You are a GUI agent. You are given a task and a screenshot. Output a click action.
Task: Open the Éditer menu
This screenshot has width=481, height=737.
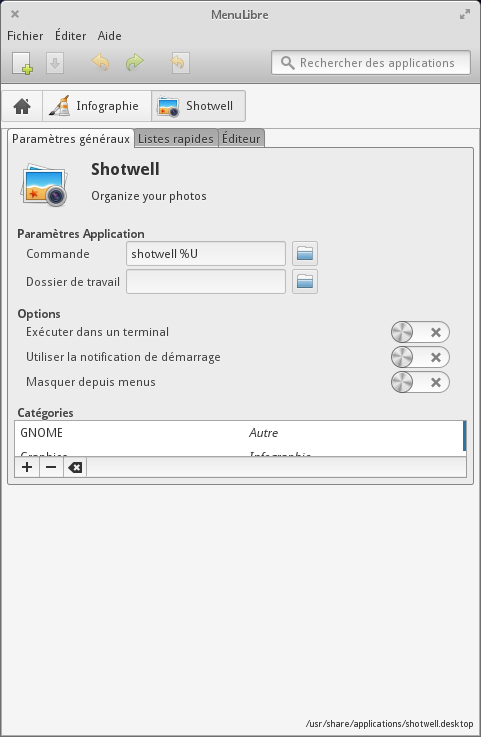(71, 36)
